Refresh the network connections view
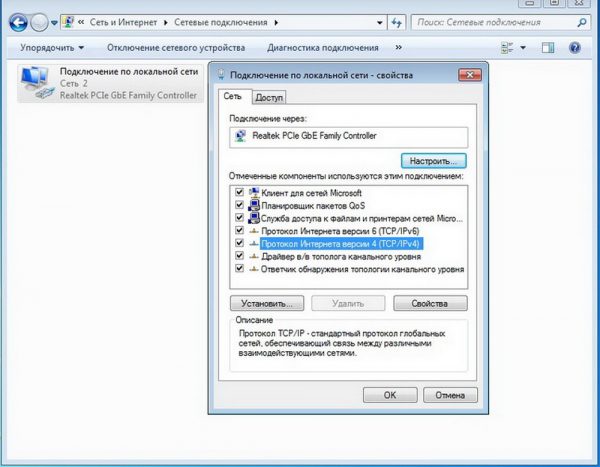 pos(396,23)
